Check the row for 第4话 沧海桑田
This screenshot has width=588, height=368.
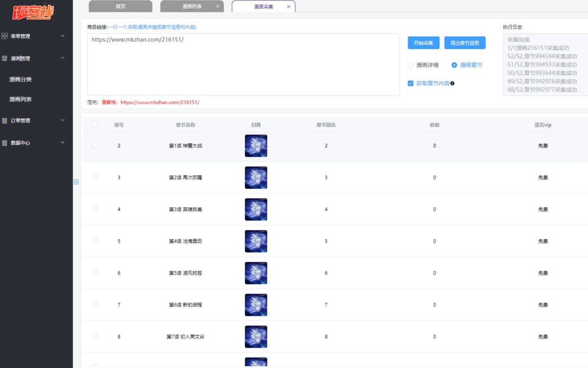[x=95, y=240]
